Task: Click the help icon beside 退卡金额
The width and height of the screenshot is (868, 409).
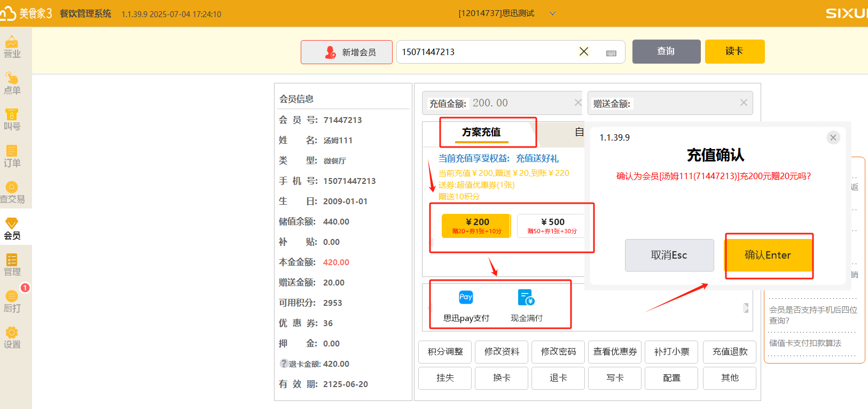Action: coord(284,363)
